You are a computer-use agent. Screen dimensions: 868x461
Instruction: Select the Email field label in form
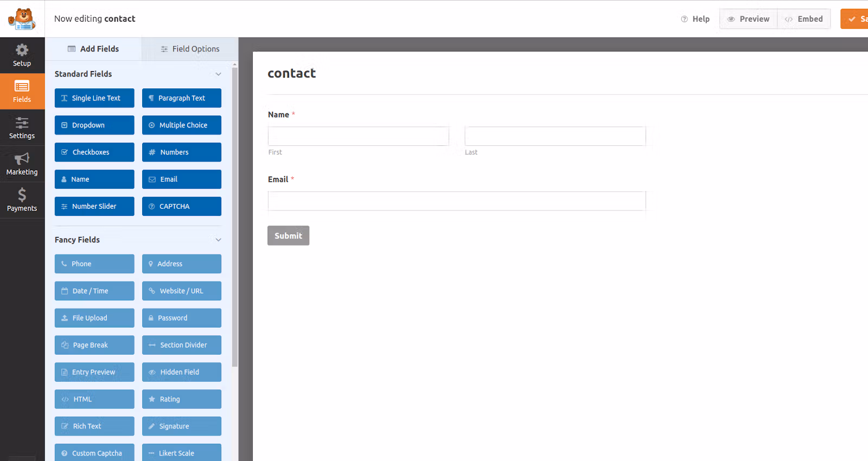[x=278, y=180]
